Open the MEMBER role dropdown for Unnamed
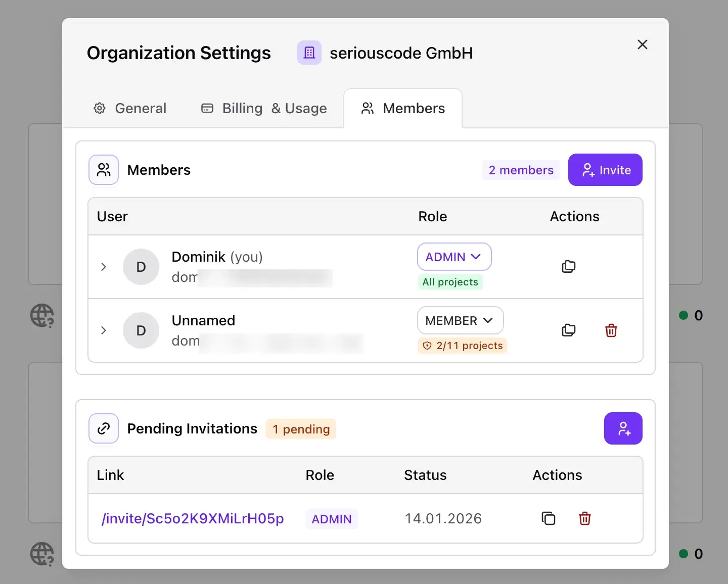 tap(460, 320)
